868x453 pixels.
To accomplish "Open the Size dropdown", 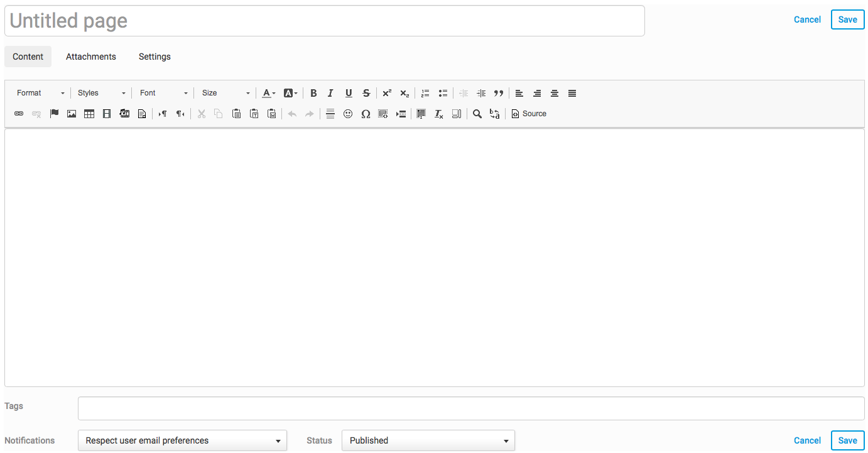I will pos(225,93).
